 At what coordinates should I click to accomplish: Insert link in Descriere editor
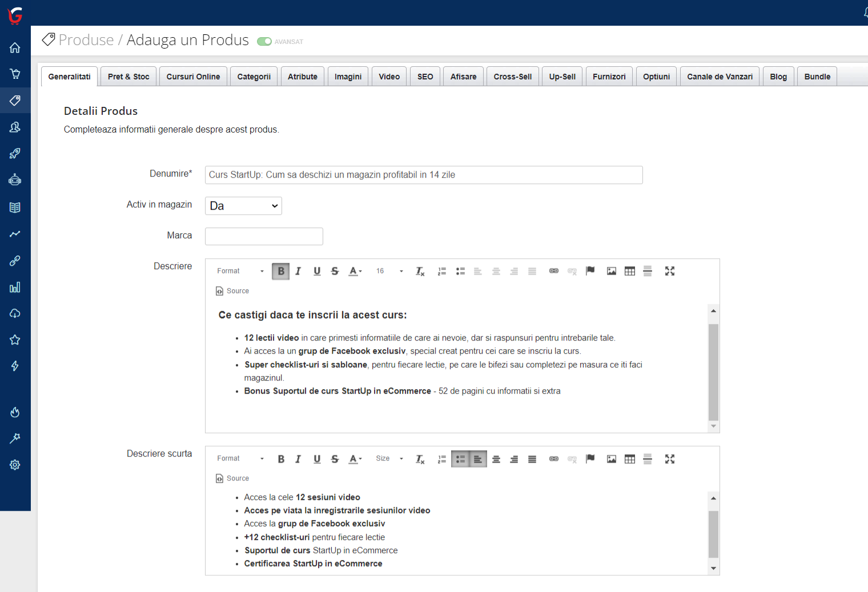click(553, 271)
